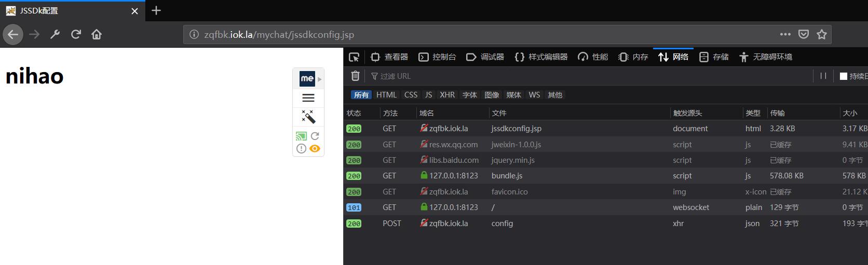
Task: Click green lock icon on the bundle.js row
Action: click(424, 175)
